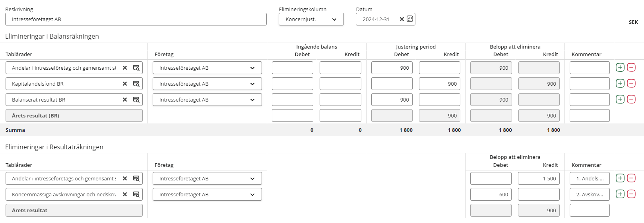Add row after Kapitalandelsfond BR line
Viewport: 644px width, 223px height.
click(620, 83)
